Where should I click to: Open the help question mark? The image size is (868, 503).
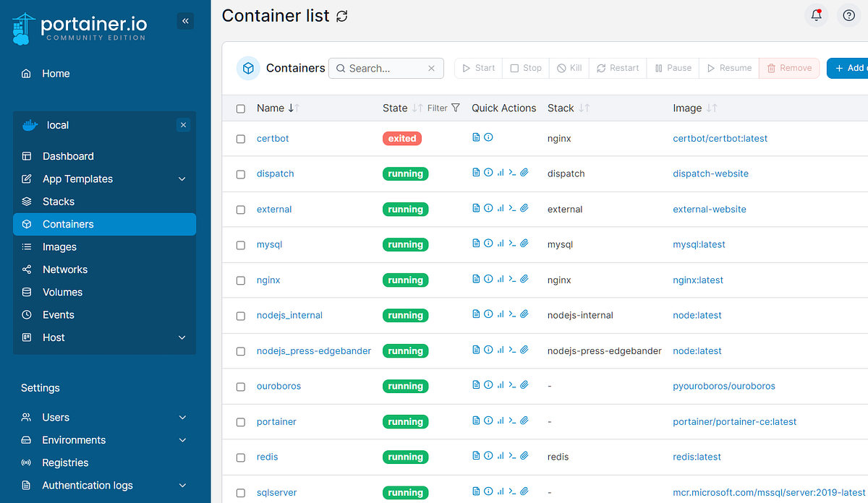pyautogui.click(x=848, y=15)
